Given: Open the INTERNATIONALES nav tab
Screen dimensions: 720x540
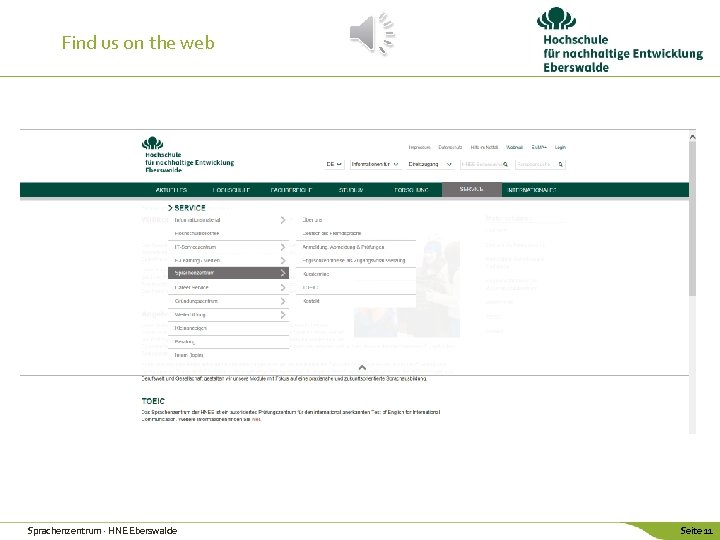Looking at the screenshot, I should click(x=532, y=190).
